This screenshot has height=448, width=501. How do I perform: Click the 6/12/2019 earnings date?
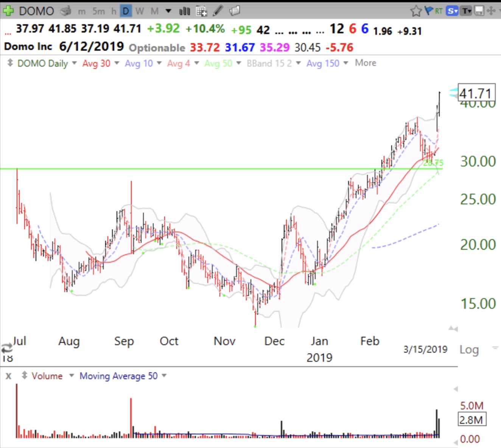coord(92,47)
